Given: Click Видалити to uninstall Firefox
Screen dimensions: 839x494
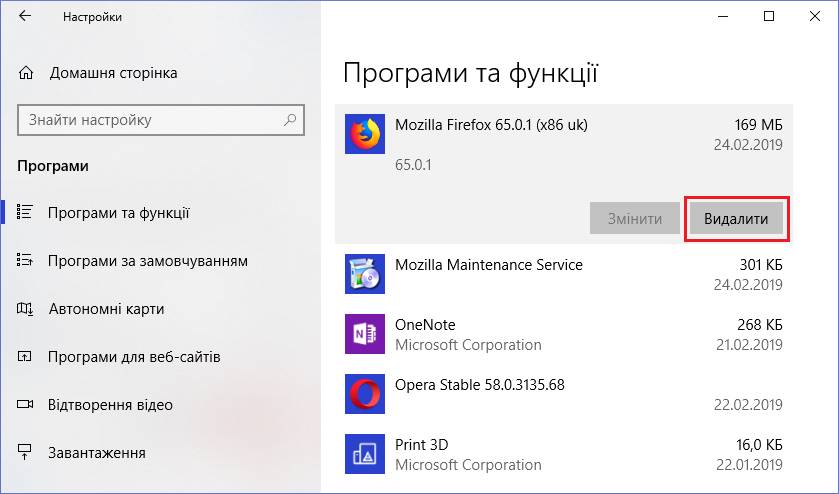Looking at the screenshot, I should [x=736, y=218].
